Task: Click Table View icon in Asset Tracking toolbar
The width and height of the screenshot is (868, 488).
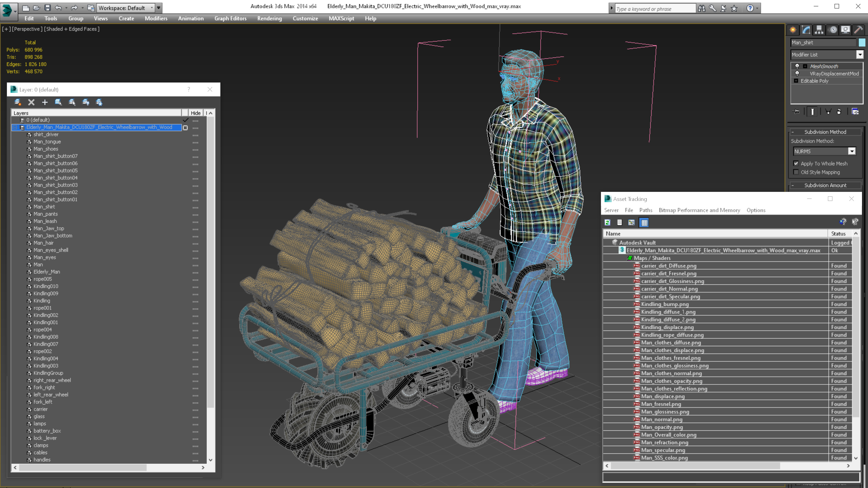Action: tap(644, 222)
